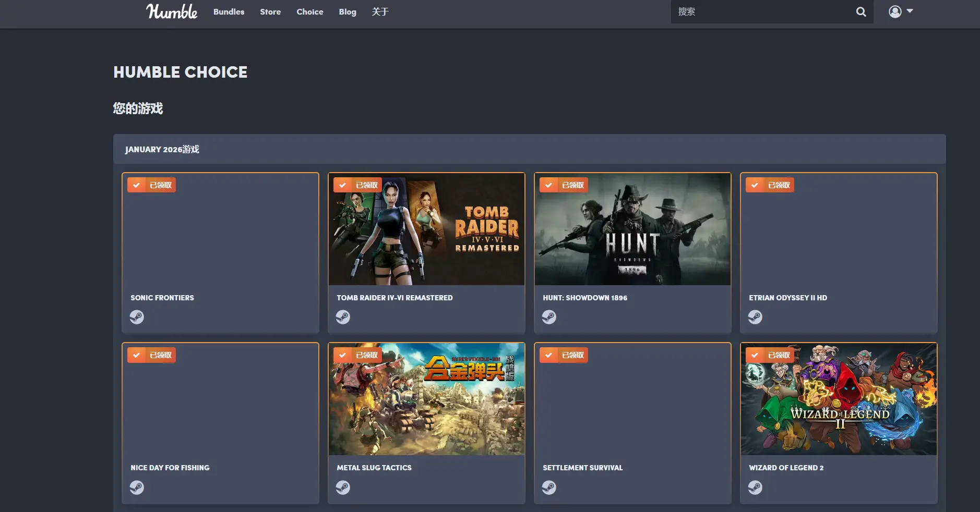Image resolution: width=980 pixels, height=512 pixels.
Task: Click Steam icon under Sonic Frontiers
Action: (x=137, y=317)
